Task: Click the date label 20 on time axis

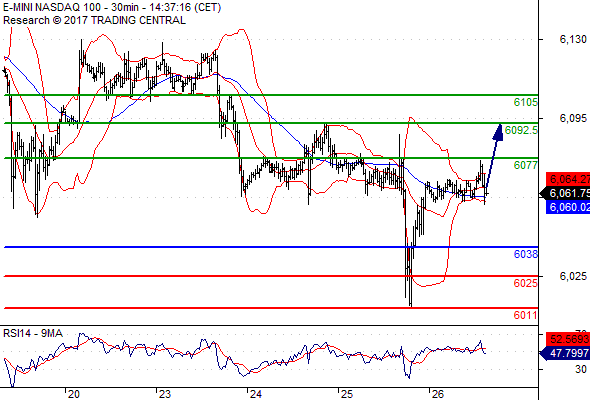Action: 74,394
